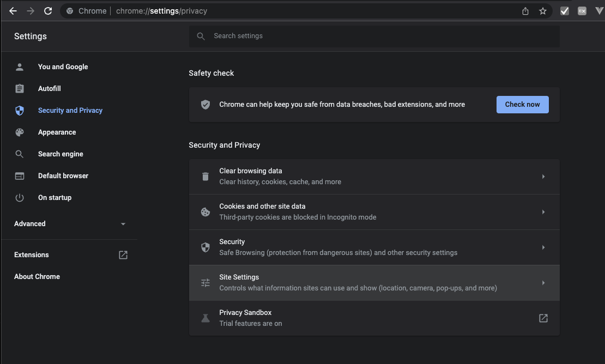Expand the Advanced section arrow
This screenshot has width=605, height=364.
tap(123, 224)
